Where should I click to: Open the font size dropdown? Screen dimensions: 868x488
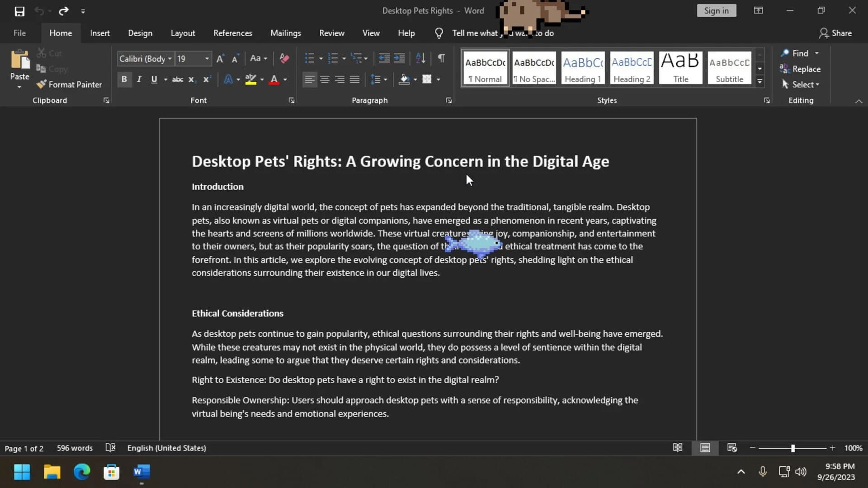(x=206, y=58)
